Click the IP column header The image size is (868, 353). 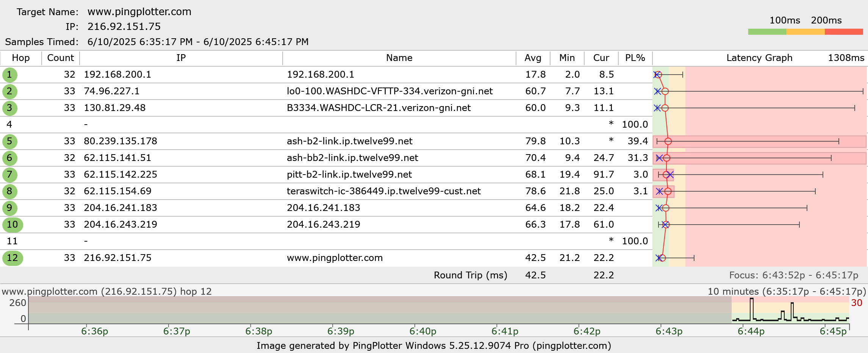point(181,58)
